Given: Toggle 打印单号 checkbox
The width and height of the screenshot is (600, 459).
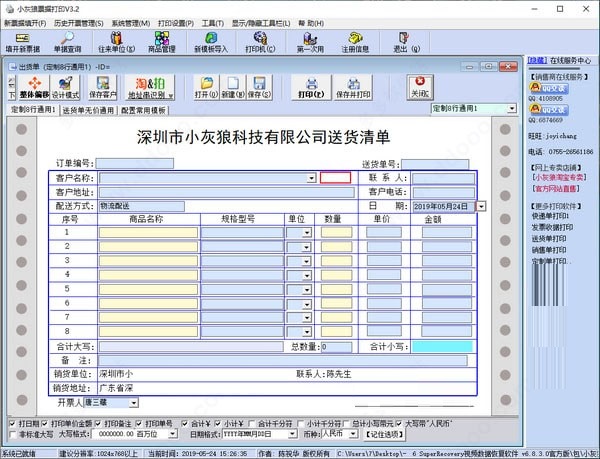Looking at the screenshot, I should tap(139, 423).
